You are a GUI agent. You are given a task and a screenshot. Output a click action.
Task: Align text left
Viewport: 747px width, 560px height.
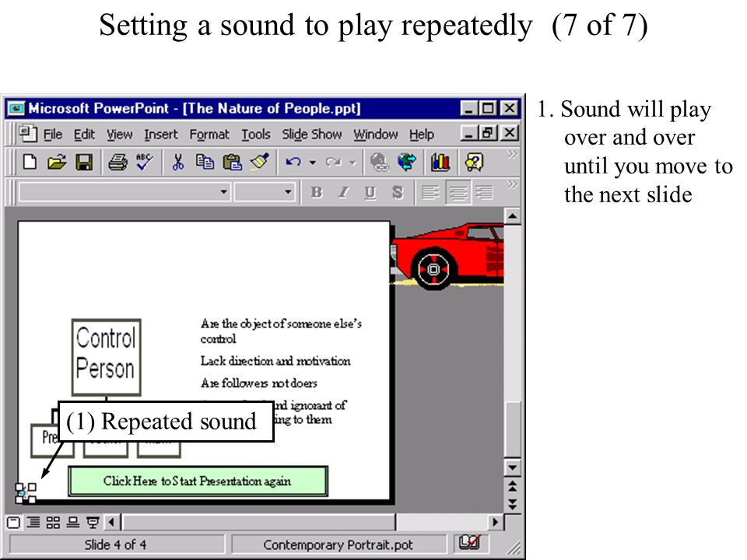tap(430, 192)
